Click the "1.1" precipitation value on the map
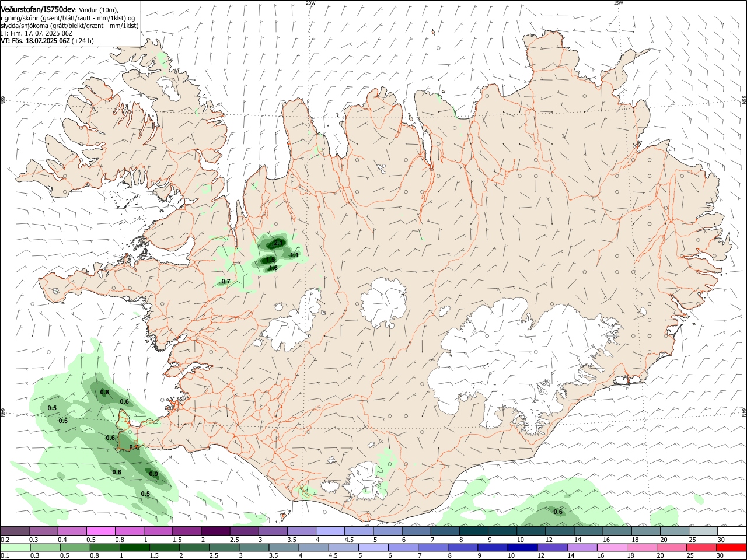747x560 pixels. [x=294, y=255]
